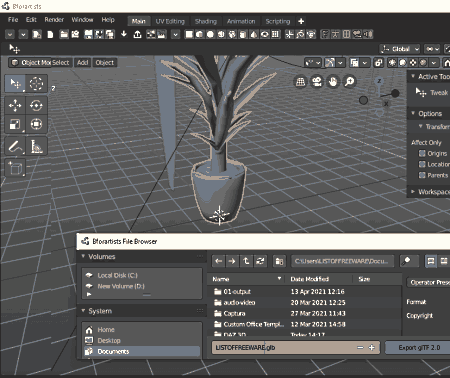Tick the Parents checkbox

coord(422,175)
